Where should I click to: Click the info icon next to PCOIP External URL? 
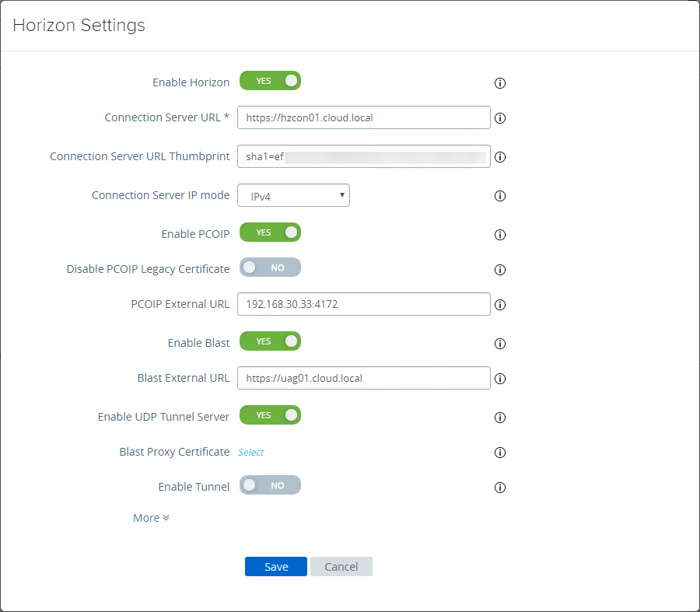pos(500,304)
